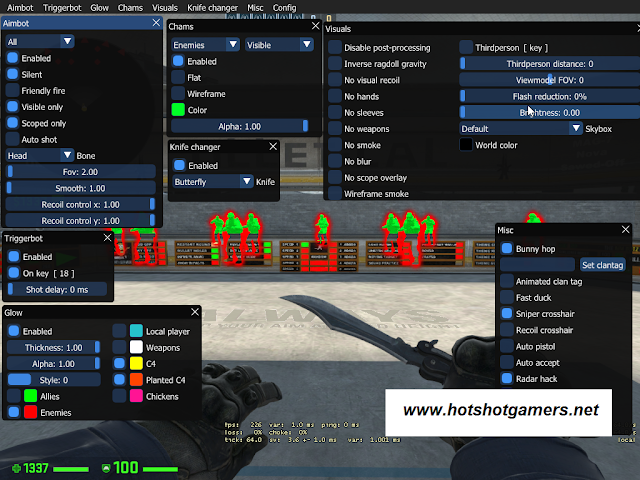Close the Knife changer panel
640x480 pixels.
[x=273, y=147]
